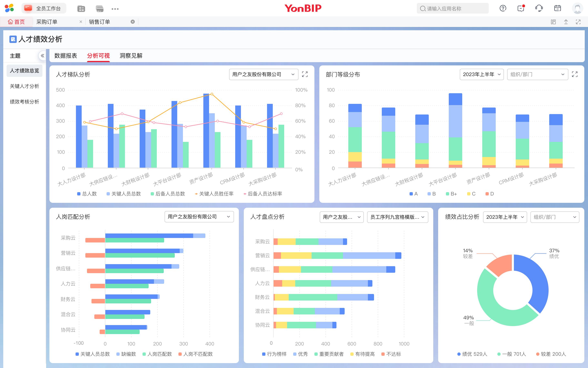The image size is (588, 368).
Task: Open 组织/部门 dropdown in 绩效占比分析
Action: coord(555,217)
